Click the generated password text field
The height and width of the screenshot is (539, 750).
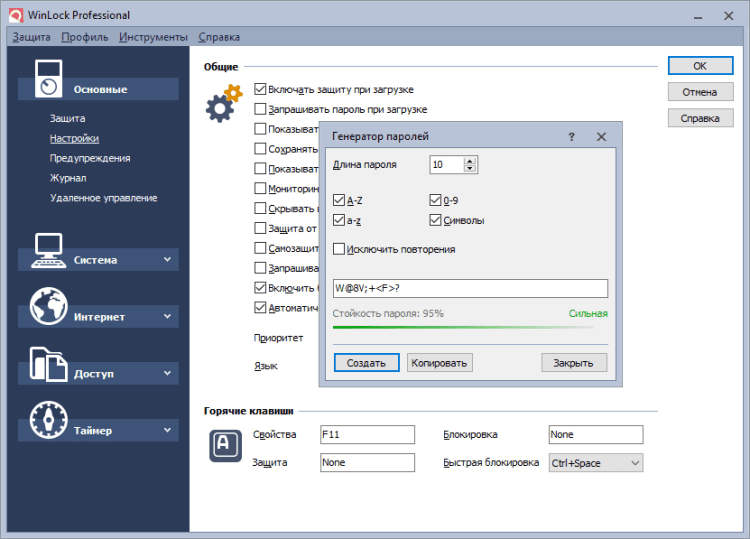point(470,288)
